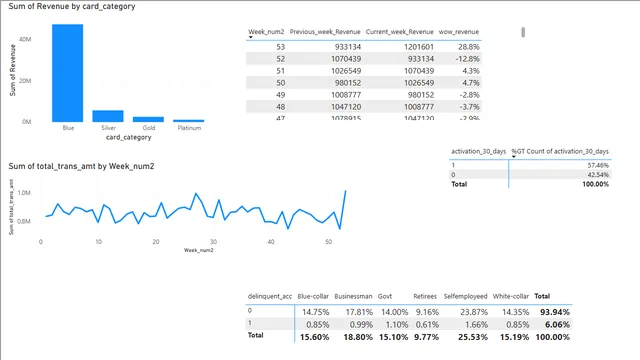The image size is (640, 360).
Task: Select White-collar value 14.35%
Action: click(516, 312)
